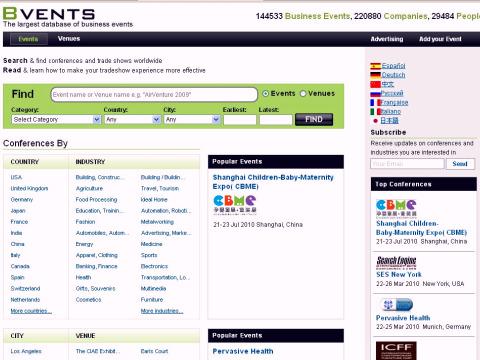Viewport: 480px width, 360px height.
Task: Click the More industries link
Action: [162, 311]
